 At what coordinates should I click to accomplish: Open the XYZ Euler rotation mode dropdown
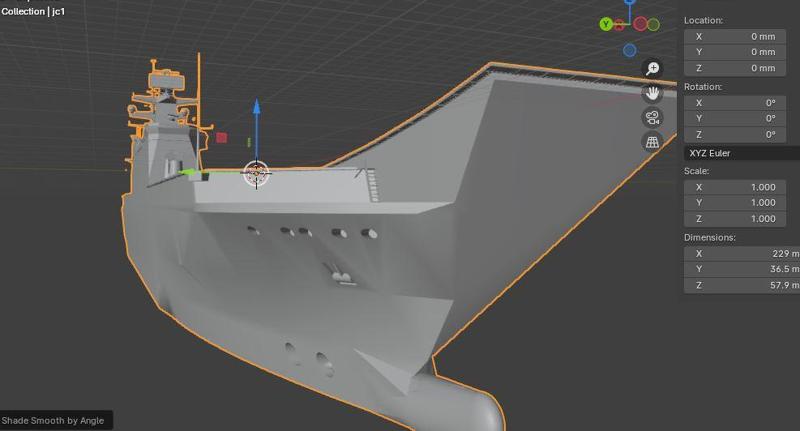pos(741,153)
